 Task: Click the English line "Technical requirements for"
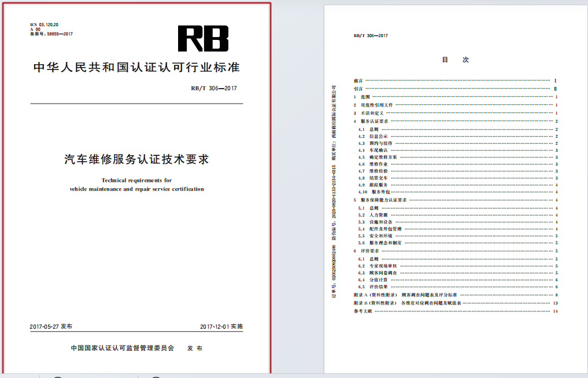[136, 180]
